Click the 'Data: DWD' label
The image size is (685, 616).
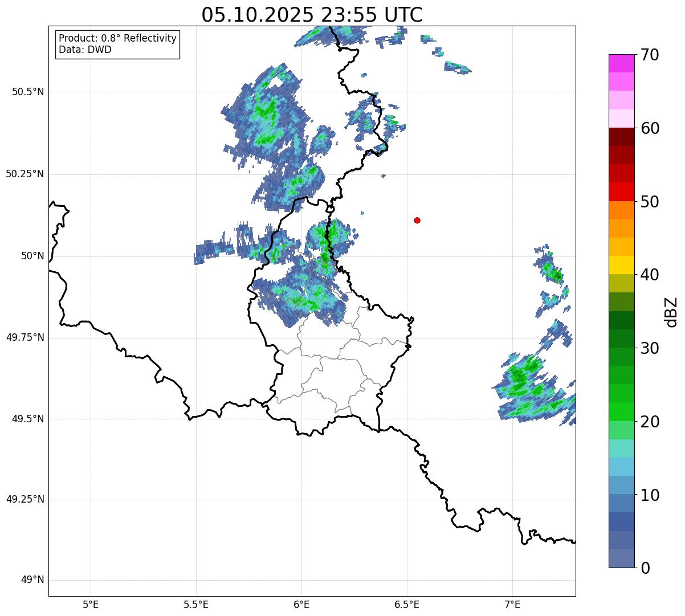pos(85,50)
